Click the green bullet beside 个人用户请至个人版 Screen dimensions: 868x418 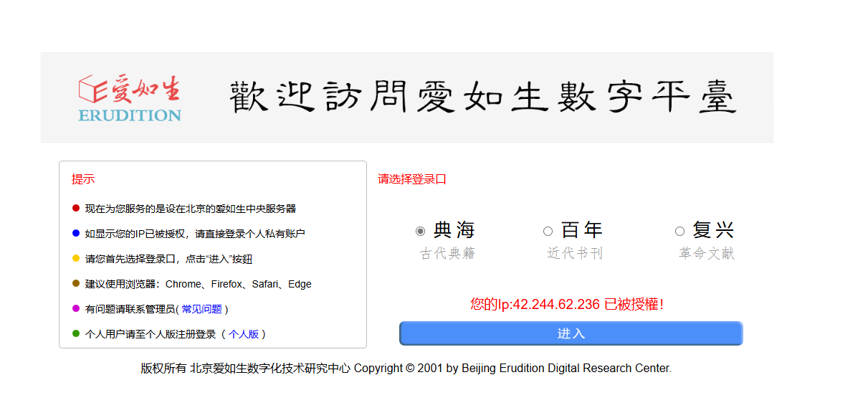coord(76,333)
